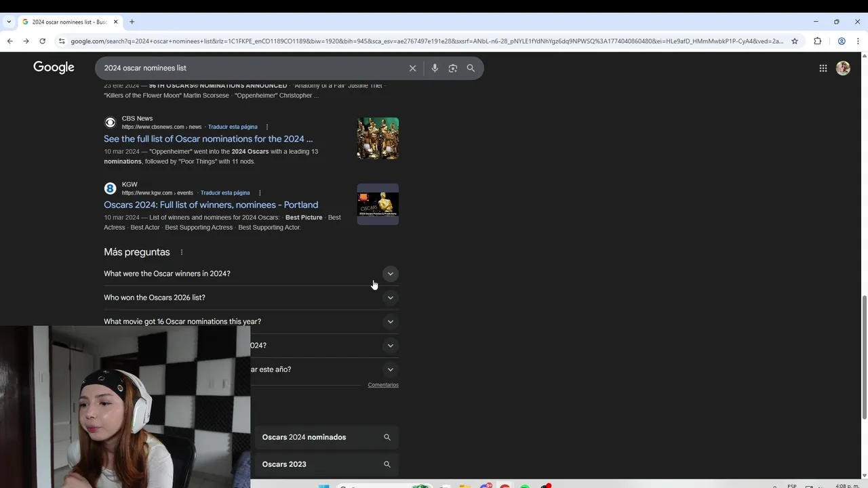Image resolution: width=868 pixels, height=488 pixels.
Task: Translate the KGW page
Action: (225, 192)
